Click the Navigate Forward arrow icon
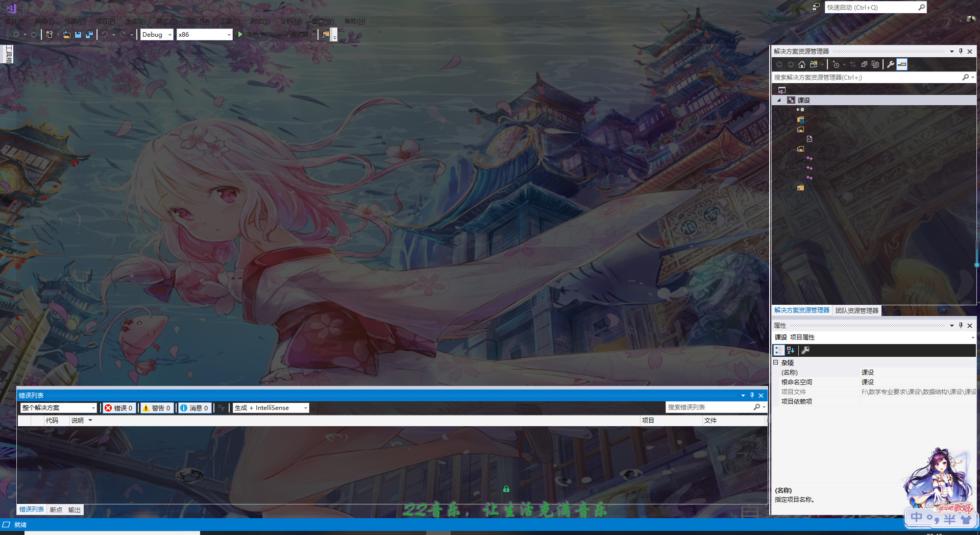The image size is (980, 535). 34,35
